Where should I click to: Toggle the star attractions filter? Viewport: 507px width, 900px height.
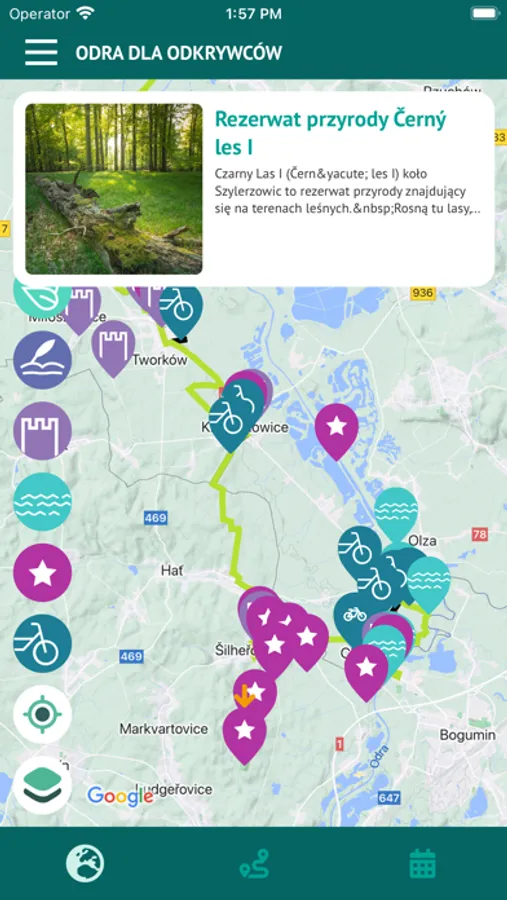(x=42, y=573)
